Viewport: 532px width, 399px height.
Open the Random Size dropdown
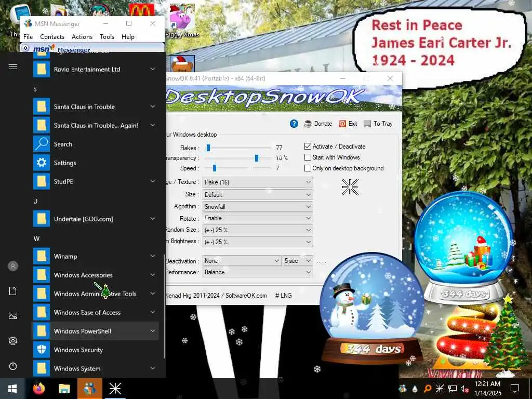[x=258, y=230]
